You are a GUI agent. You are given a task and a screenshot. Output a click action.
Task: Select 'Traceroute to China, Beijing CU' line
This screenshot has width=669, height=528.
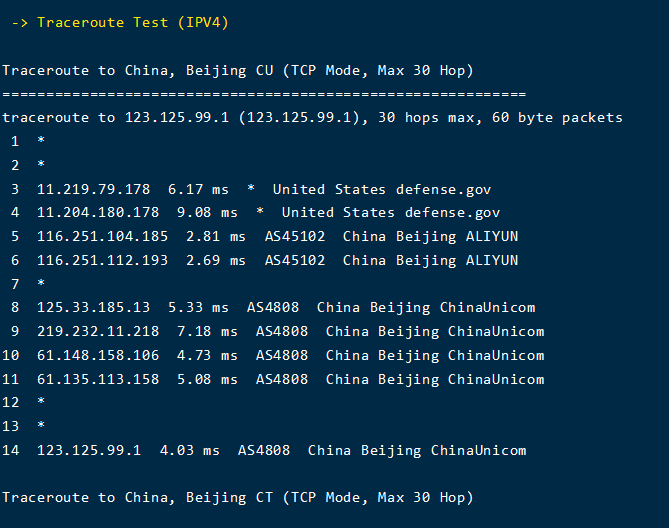238,70
